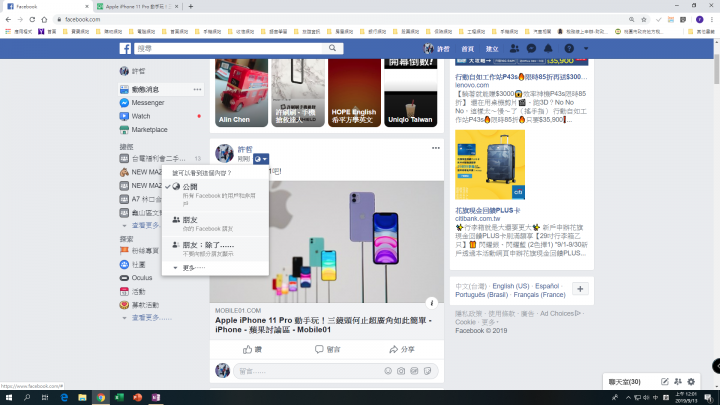Open Excel from the taskbar
Screen dimensions: 720x405
(x=119, y=398)
